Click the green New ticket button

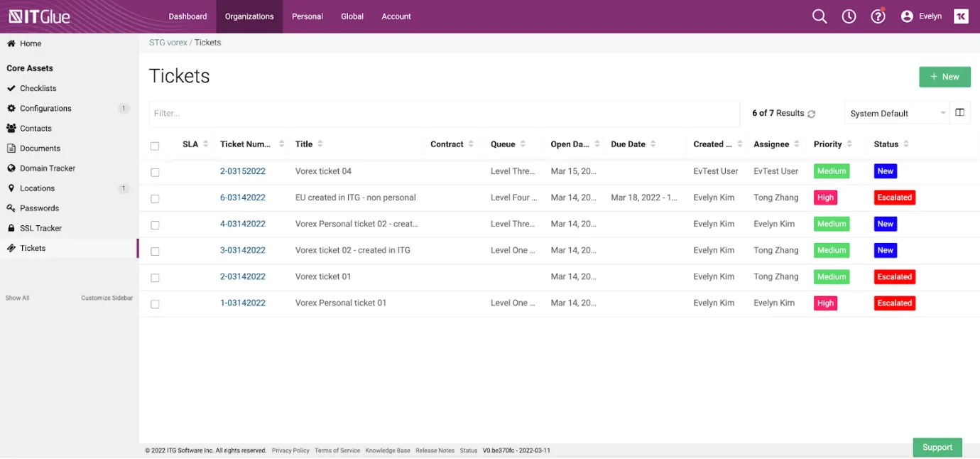tap(944, 77)
